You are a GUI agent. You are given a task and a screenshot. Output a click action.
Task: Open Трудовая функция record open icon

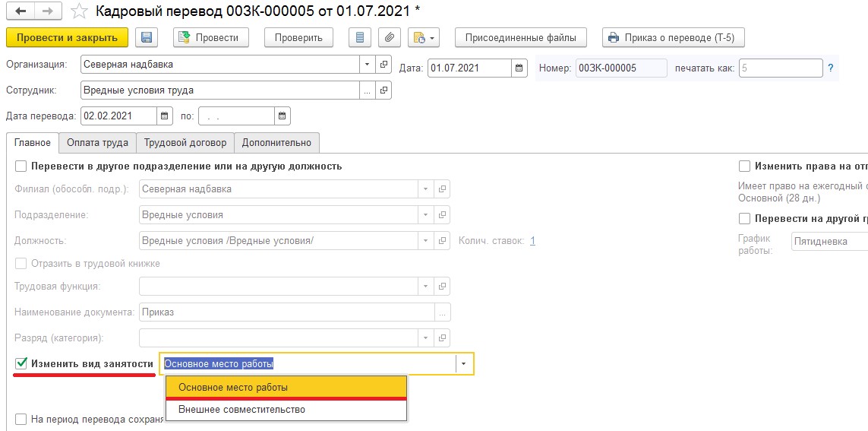[442, 287]
